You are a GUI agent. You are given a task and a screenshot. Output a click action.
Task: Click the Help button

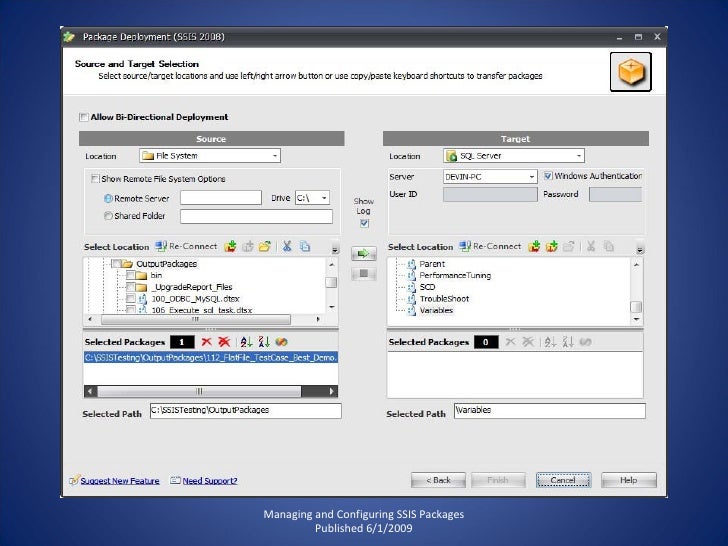[629, 480]
